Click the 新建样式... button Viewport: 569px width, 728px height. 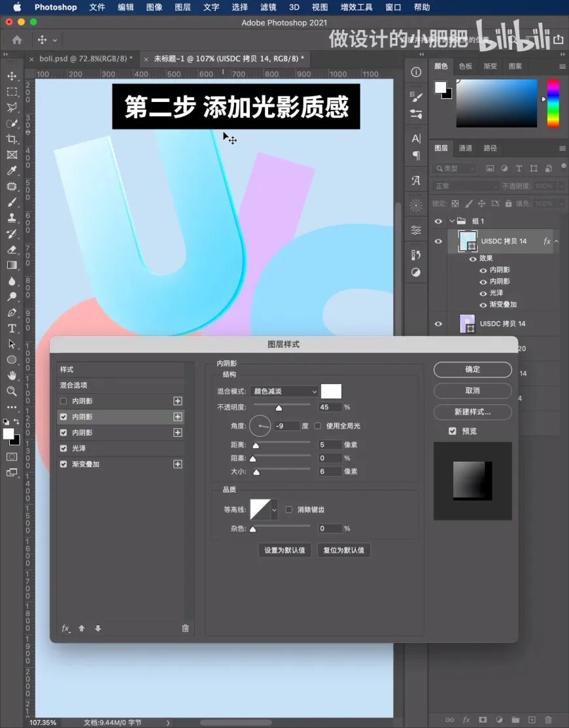coord(472,412)
